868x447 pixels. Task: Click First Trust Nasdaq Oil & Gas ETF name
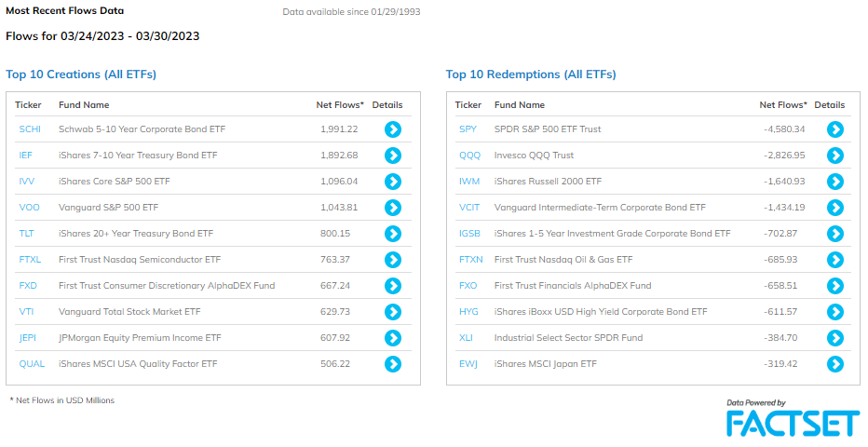pyautogui.click(x=563, y=259)
